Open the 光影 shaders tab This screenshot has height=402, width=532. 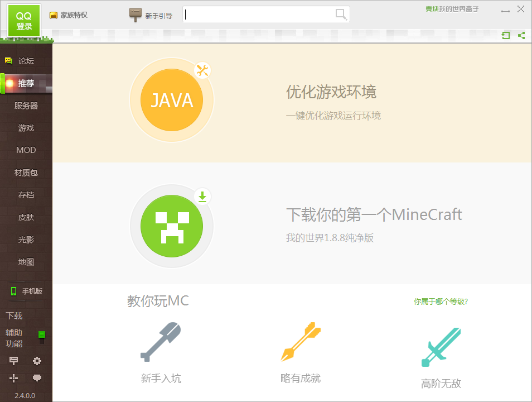click(x=26, y=240)
